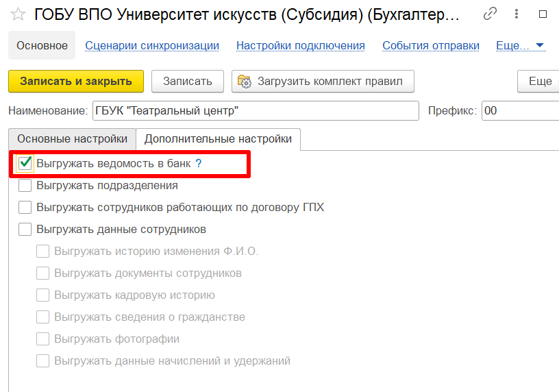
Task: Switch to 'Основные настройки' tab
Action: tap(72, 138)
